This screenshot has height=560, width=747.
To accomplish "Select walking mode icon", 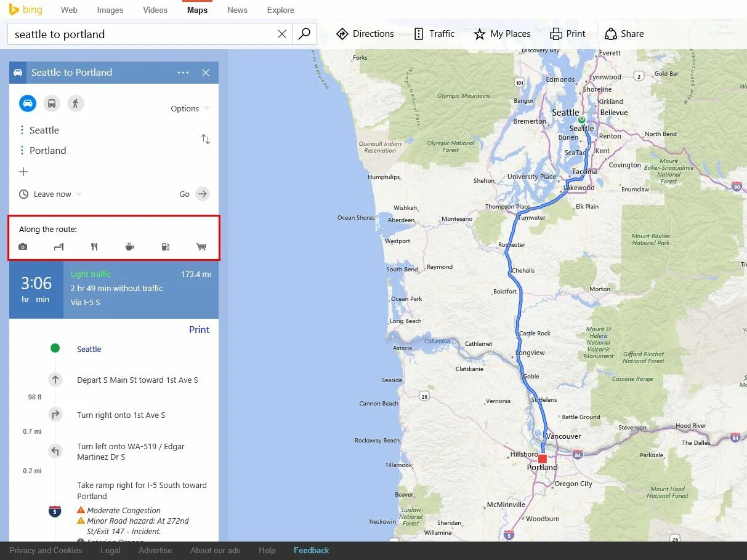I will pos(75,103).
